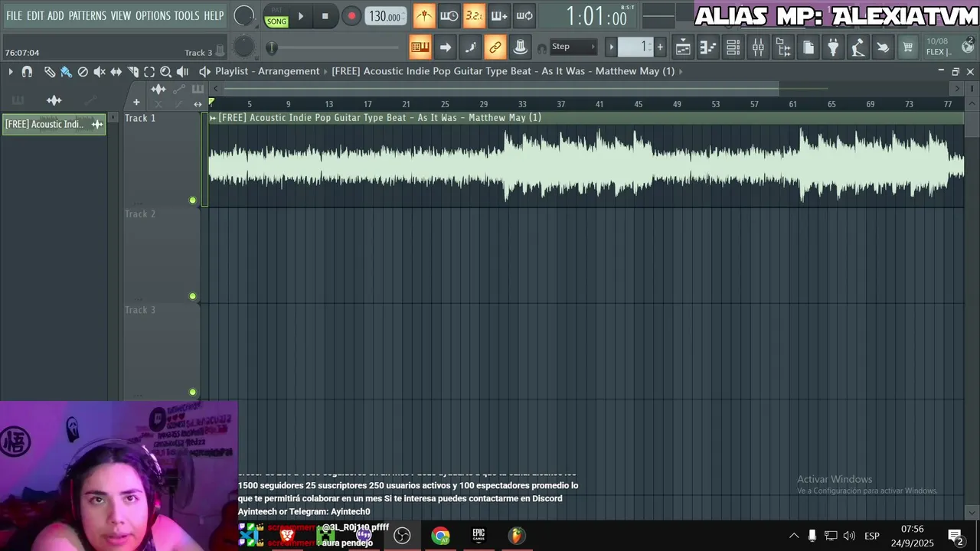980x551 pixels.
Task: Toggle typing keyboard to piano button
Action: [x=420, y=47]
